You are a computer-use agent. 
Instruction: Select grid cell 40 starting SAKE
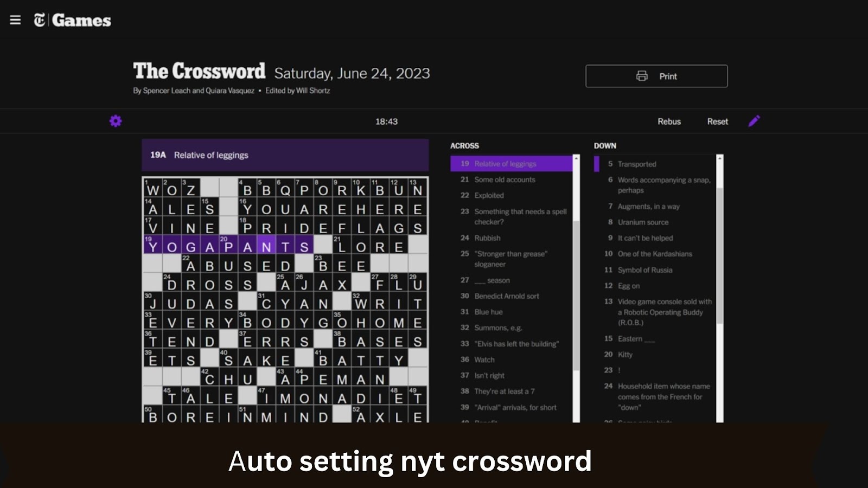click(228, 358)
